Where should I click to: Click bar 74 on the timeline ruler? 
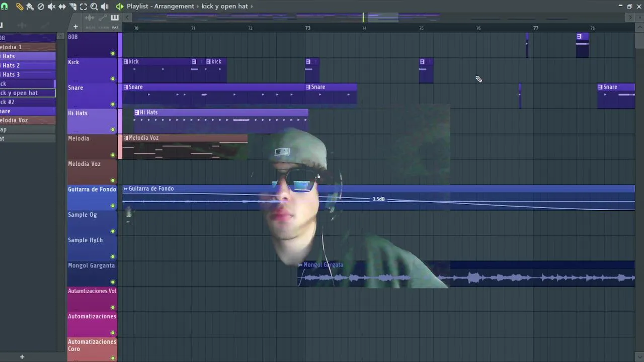pos(364,28)
